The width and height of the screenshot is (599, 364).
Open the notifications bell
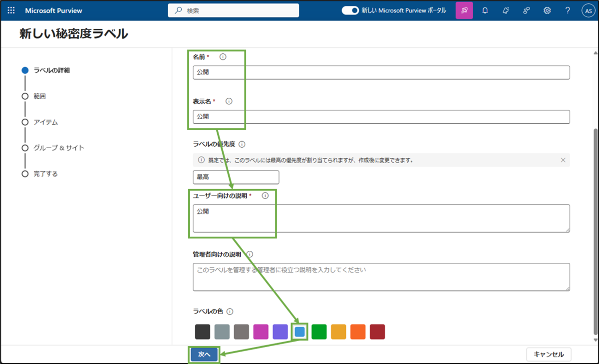(485, 10)
